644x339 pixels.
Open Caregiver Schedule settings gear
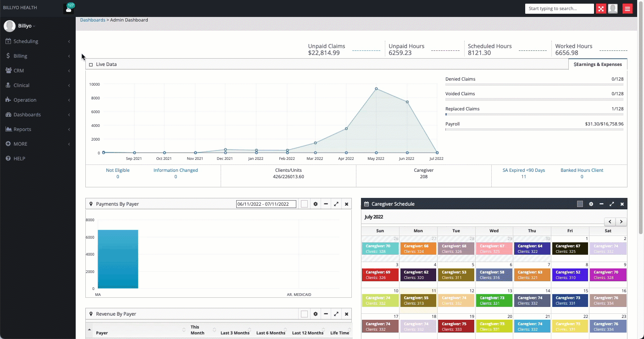[591, 204]
